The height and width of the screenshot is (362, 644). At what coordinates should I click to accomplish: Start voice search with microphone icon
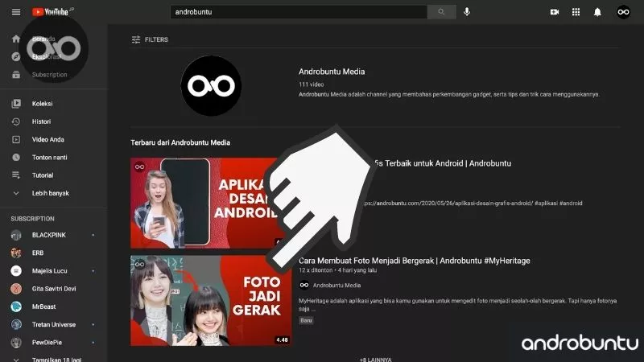467,12
